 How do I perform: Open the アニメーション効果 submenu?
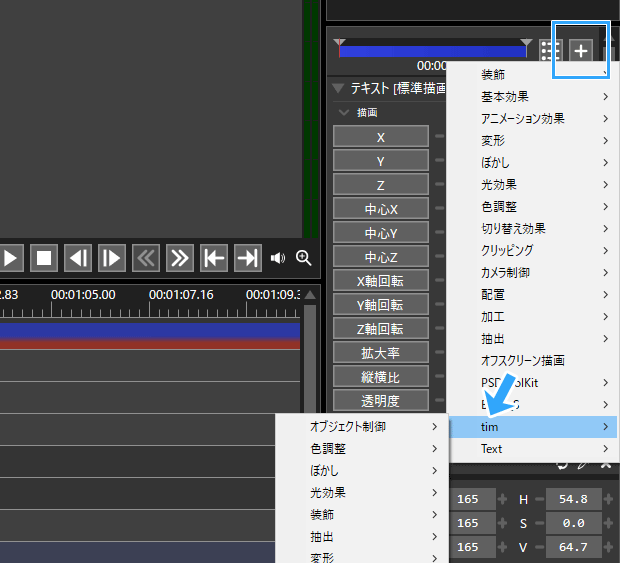(x=533, y=119)
